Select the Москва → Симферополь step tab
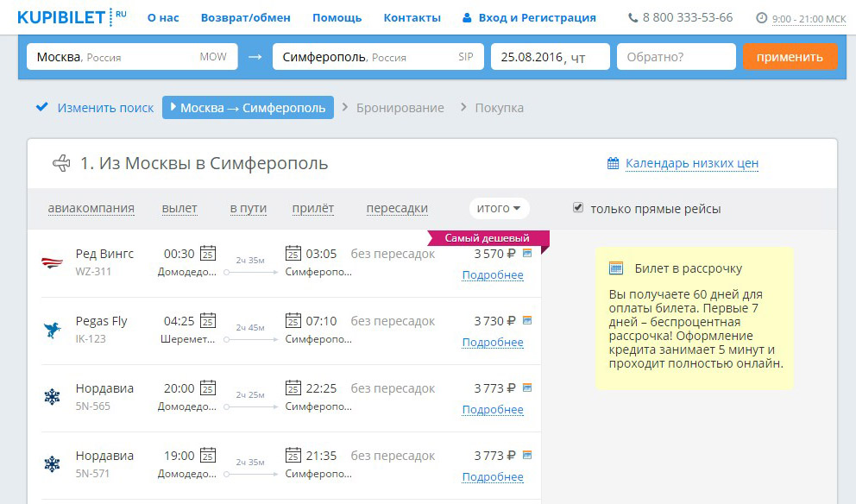This screenshot has height=504, width=856. (x=248, y=108)
